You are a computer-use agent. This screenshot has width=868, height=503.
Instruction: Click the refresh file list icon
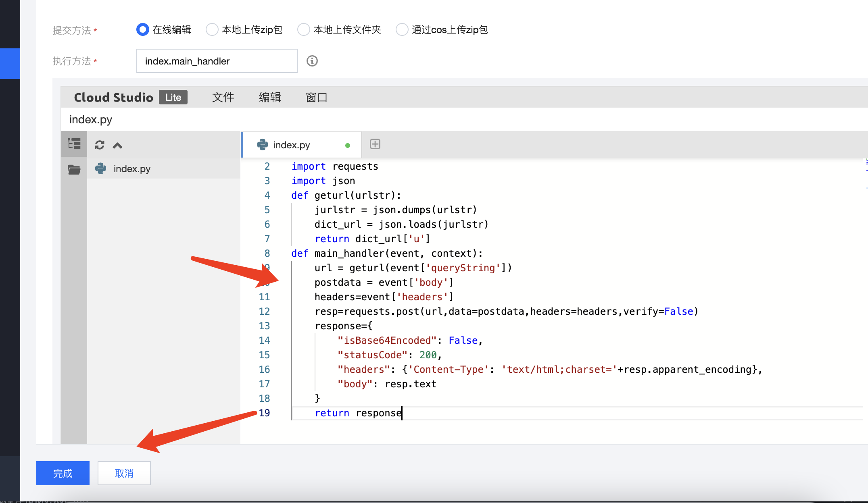(100, 145)
